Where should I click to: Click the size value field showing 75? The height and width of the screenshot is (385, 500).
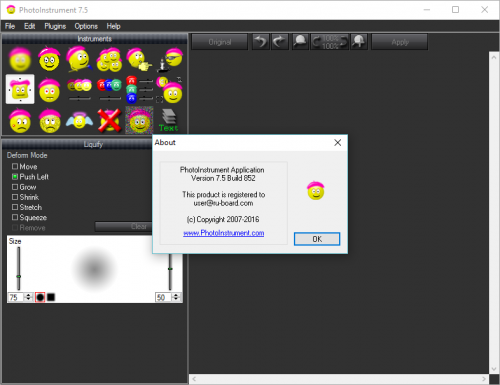[16, 297]
